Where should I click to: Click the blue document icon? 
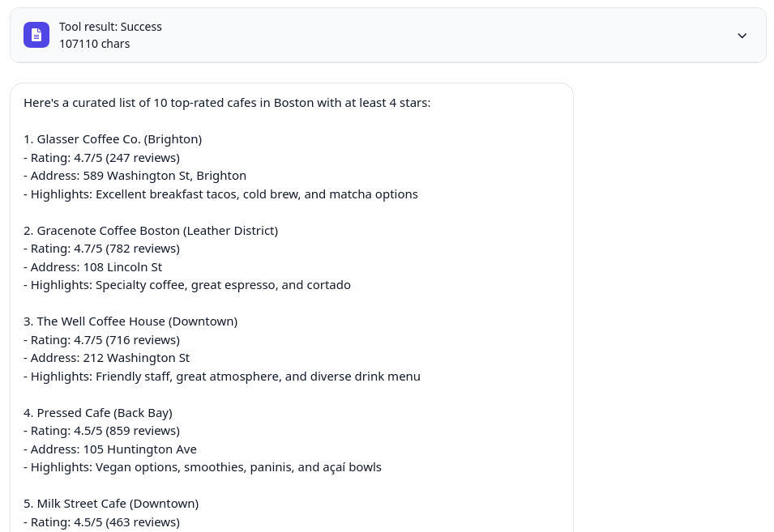tap(36, 35)
